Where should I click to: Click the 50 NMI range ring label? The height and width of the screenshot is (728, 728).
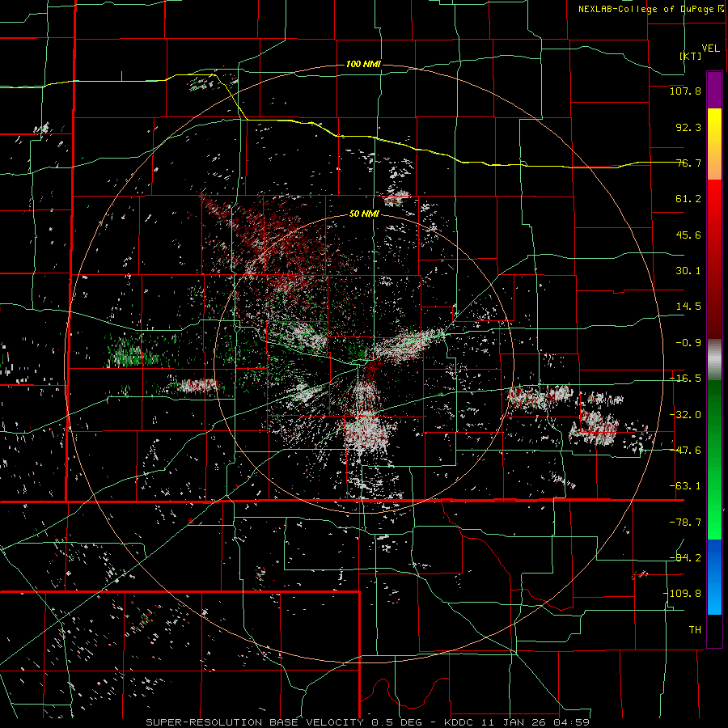pos(364,214)
